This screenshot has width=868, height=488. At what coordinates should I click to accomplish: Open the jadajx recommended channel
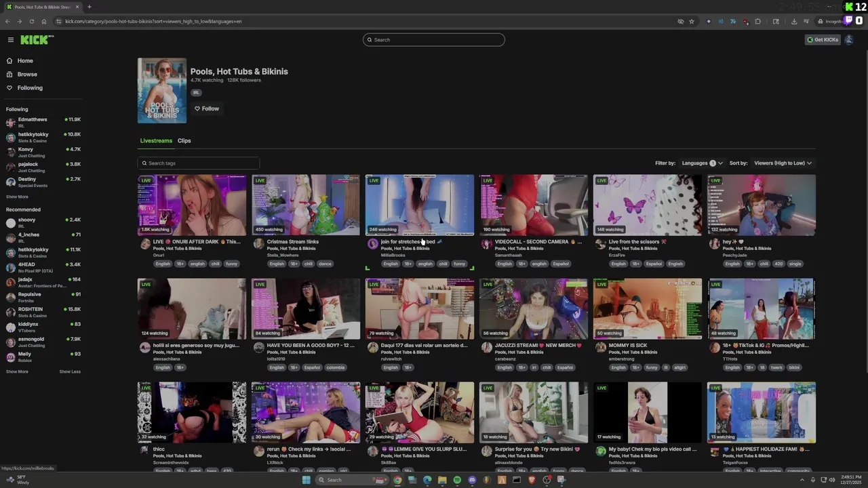(43, 282)
